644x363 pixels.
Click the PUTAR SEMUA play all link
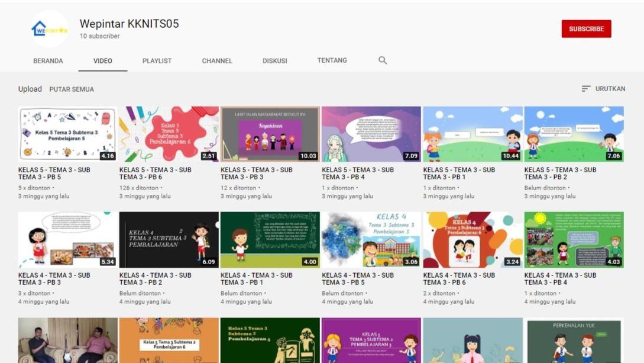[72, 89]
